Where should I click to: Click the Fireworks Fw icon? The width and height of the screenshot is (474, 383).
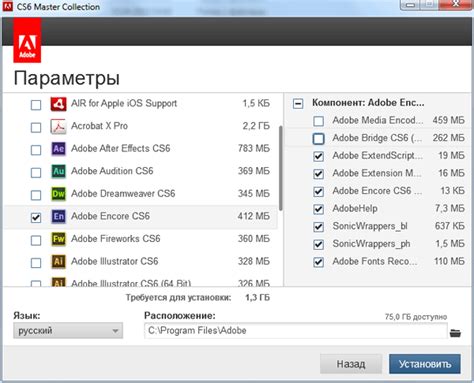[x=58, y=239]
